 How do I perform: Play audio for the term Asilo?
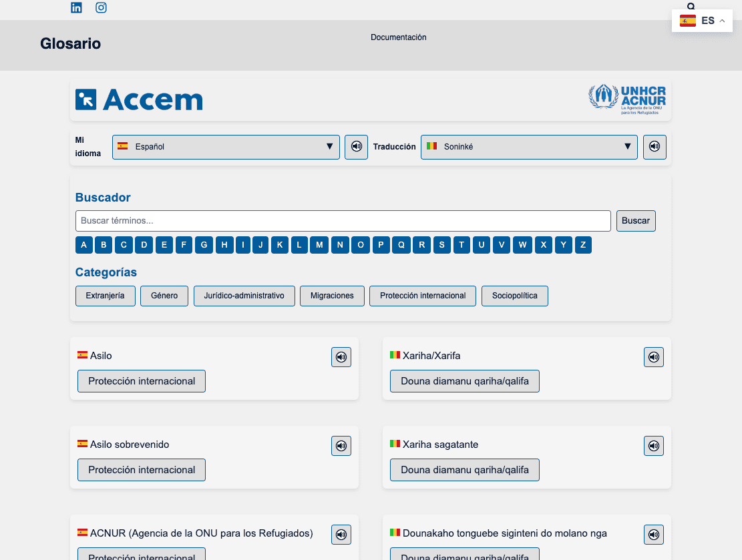(x=341, y=357)
